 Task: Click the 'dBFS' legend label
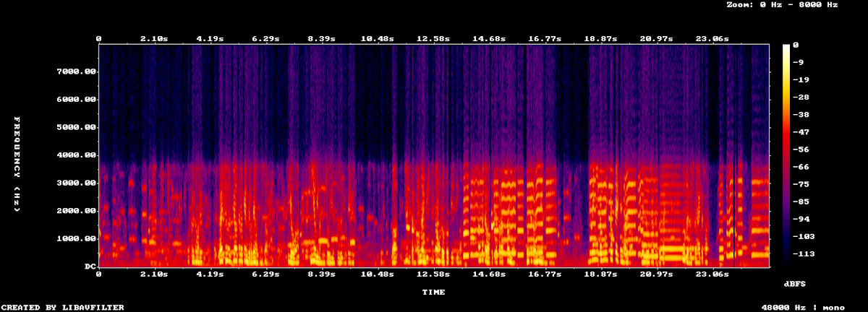[x=795, y=284]
